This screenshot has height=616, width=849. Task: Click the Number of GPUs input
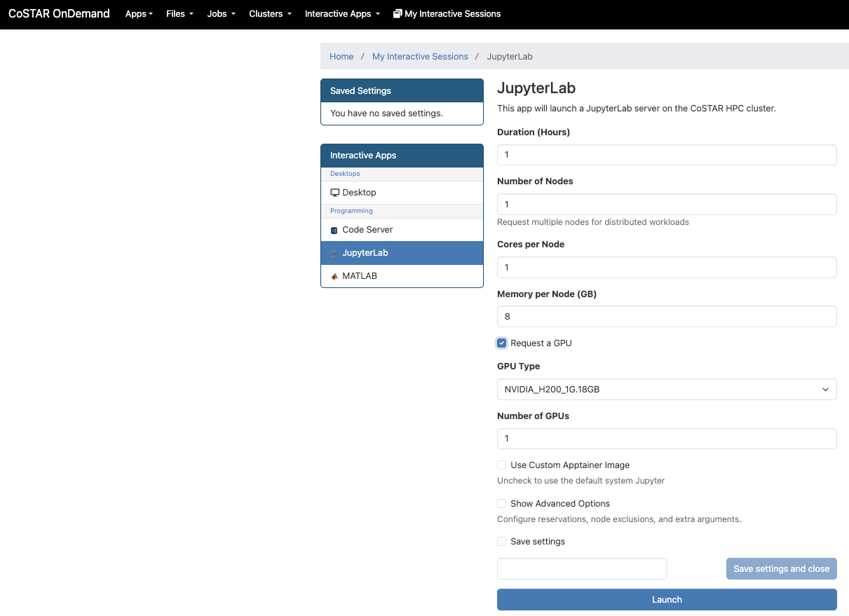click(x=667, y=439)
